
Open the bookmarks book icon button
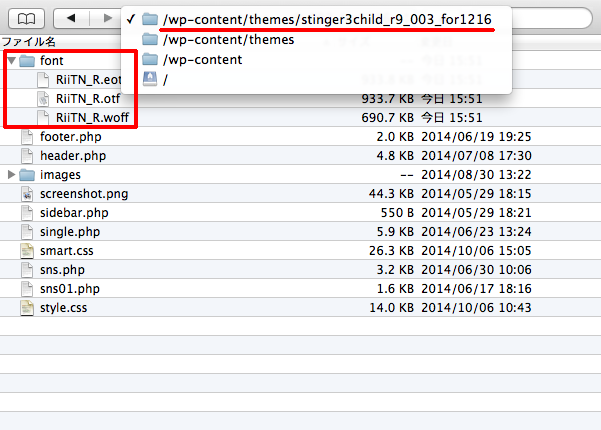(26, 18)
